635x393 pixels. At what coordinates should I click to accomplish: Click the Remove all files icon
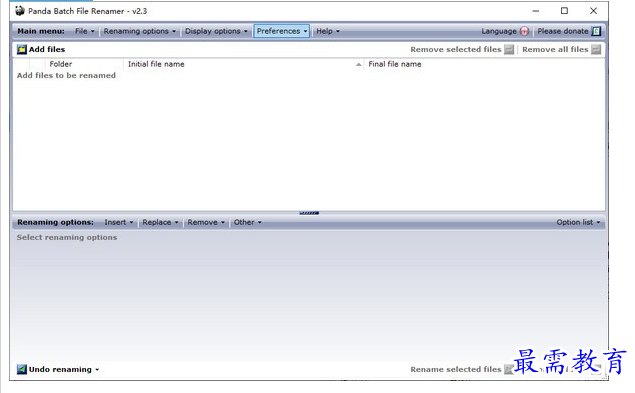[x=596, y=49]
